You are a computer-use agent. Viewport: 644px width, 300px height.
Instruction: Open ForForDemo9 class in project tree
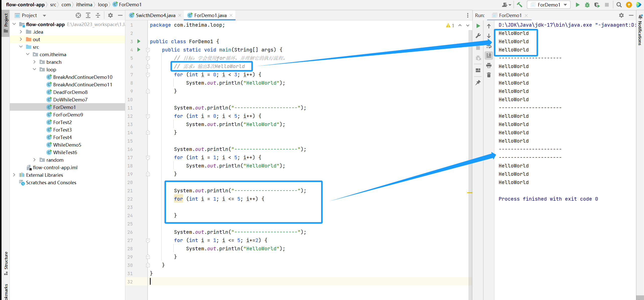coord(68,115)
